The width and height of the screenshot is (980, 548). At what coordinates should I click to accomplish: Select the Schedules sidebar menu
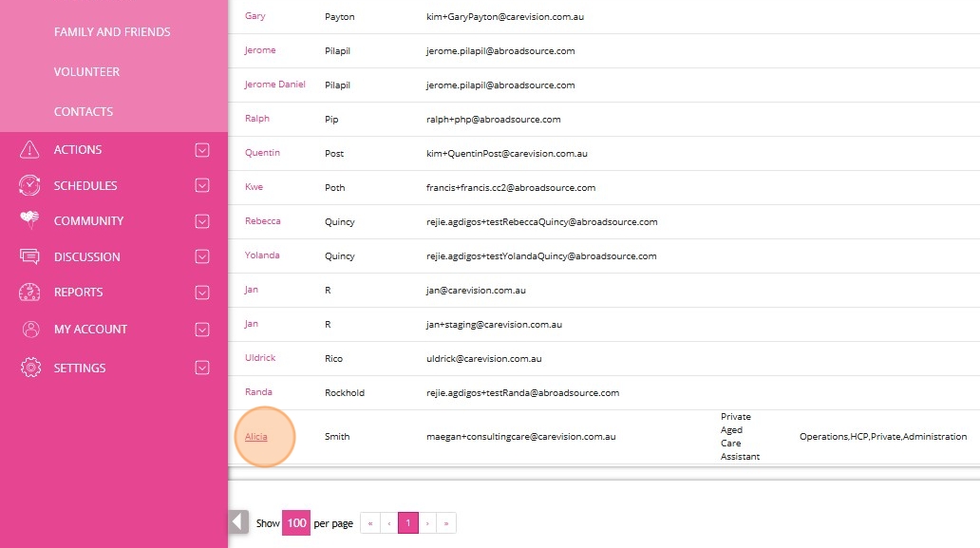85,185
